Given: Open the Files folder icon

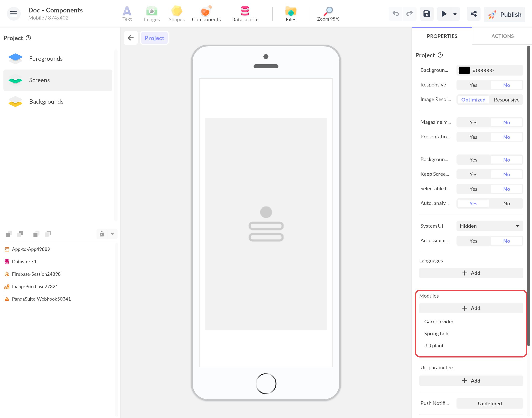Looking at the screenshot, I should [291, 11].
